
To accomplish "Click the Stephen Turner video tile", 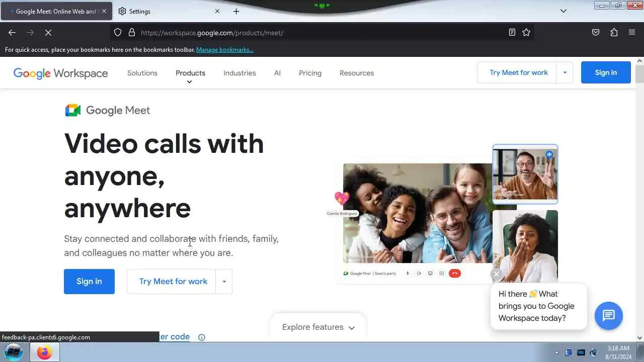I will (525, 174).
